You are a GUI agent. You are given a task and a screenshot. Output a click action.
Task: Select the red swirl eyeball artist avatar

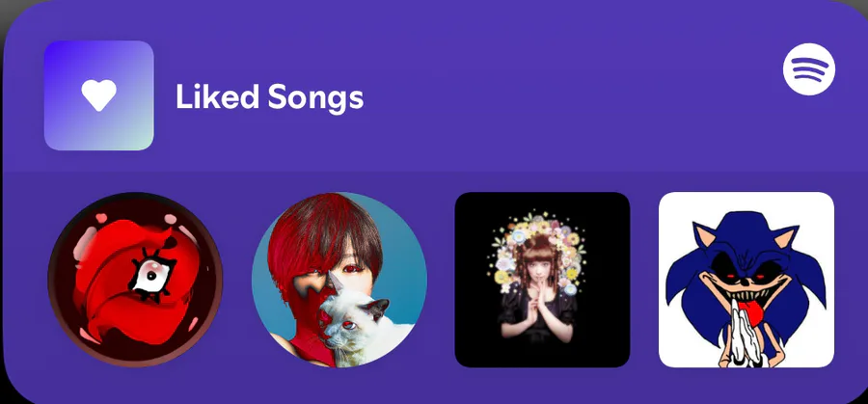[136, 280]
